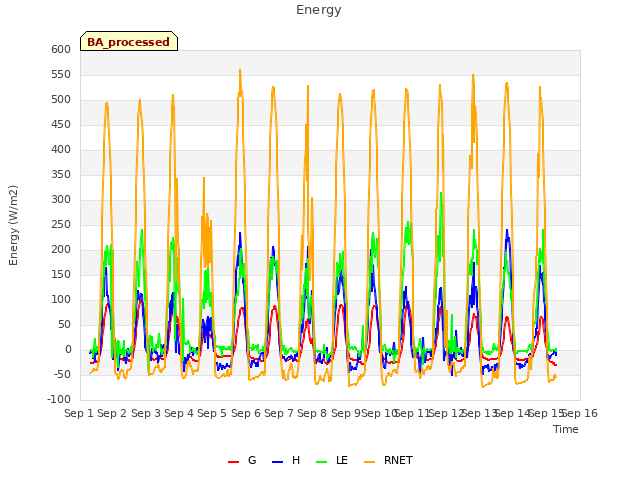This screenshot has height=480, width=640.
Task: Click the Sep 7 x-axis label
Action: 279,413
